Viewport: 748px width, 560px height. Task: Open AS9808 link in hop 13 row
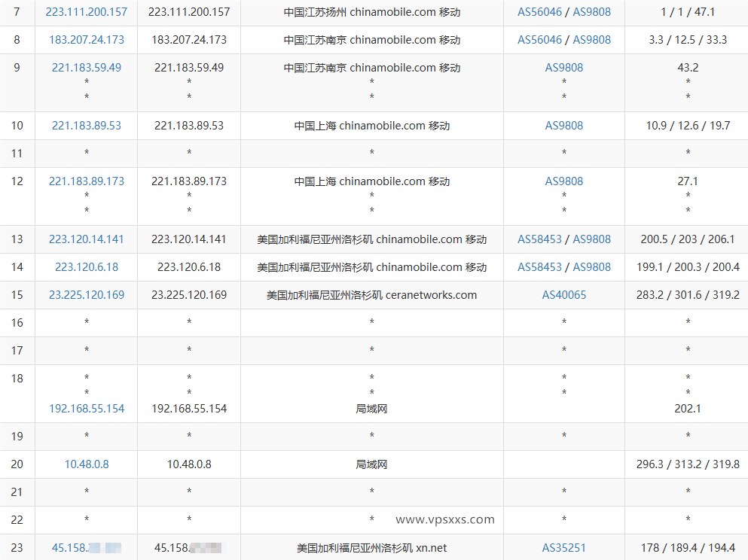pos(591,239)
